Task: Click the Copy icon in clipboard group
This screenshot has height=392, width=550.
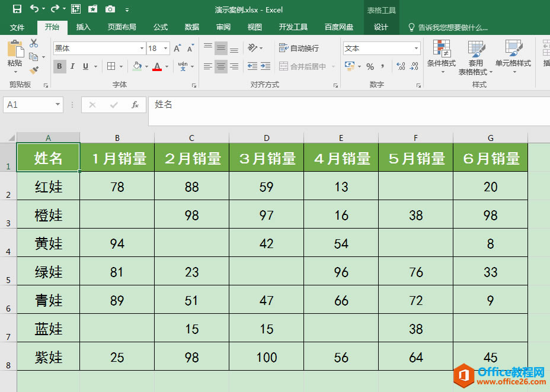Action: click(34, 57)
